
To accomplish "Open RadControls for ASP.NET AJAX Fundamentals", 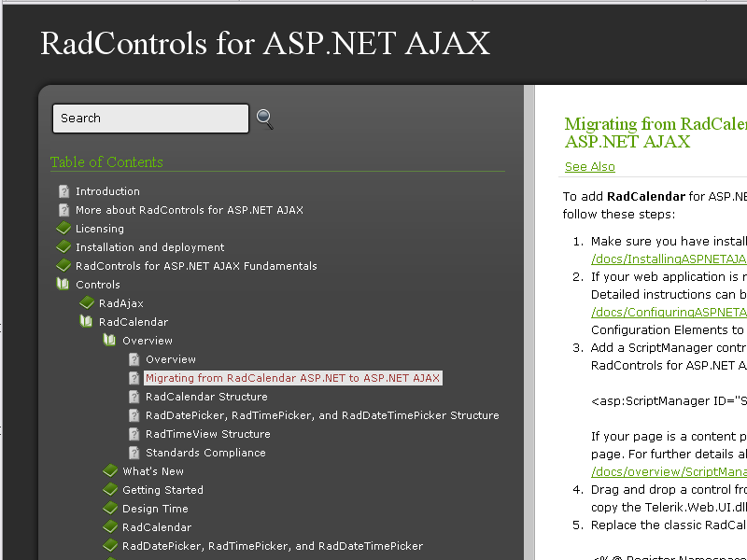I will [x=196, y=266].
